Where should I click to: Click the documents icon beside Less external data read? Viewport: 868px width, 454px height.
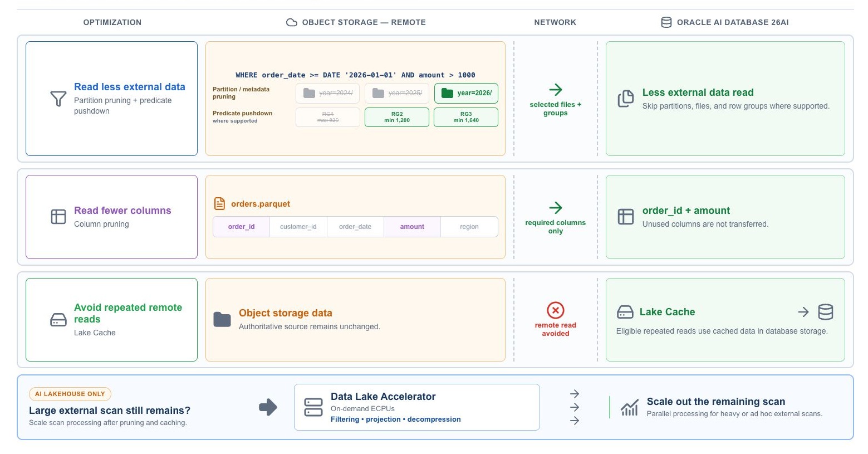626,99
